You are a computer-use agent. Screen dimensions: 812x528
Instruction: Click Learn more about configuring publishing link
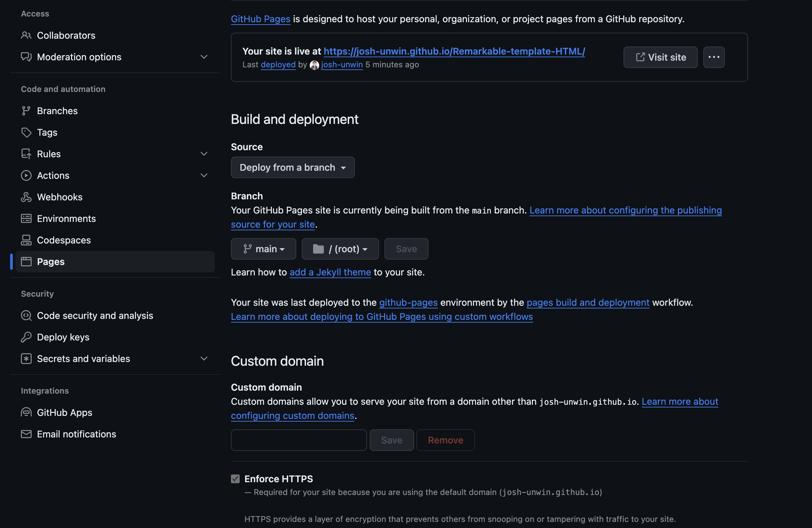[625, 210]
